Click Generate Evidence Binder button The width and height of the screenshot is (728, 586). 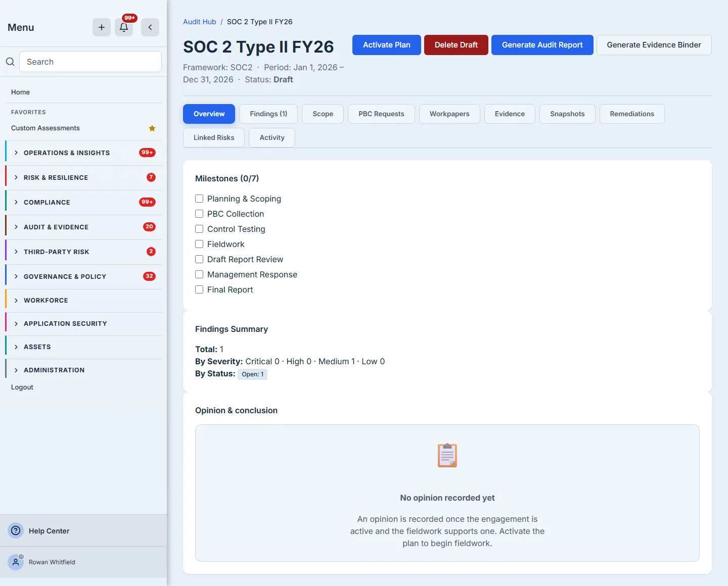[654, 45]
